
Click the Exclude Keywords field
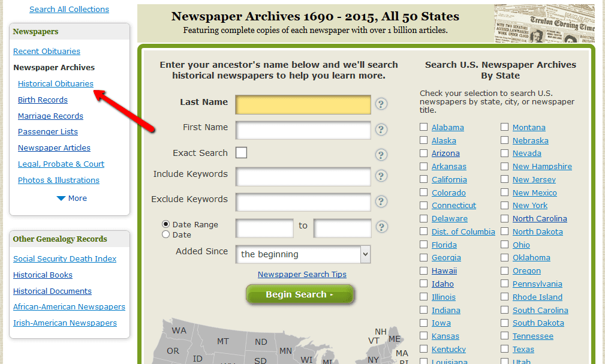tap(303, 202)
